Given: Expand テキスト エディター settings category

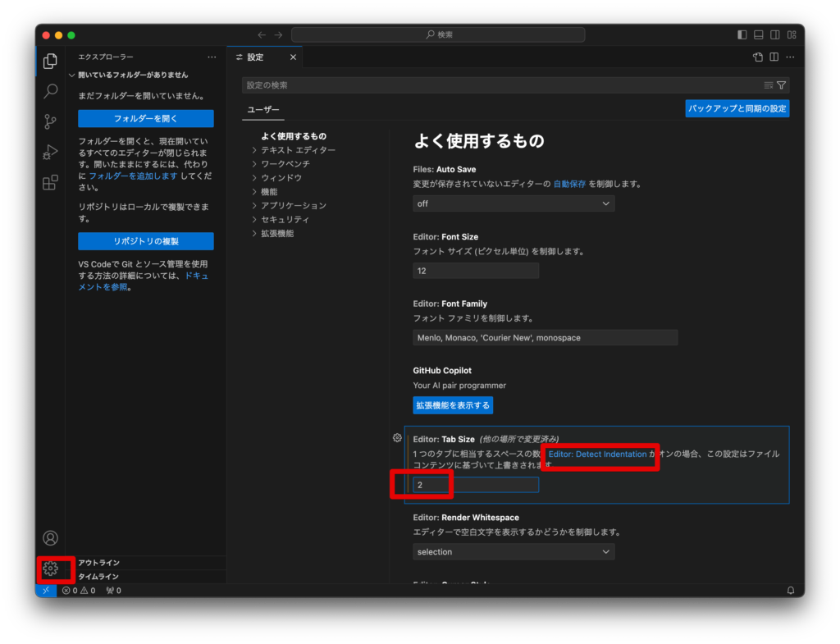Looking at the screenshot, I should 294,150.
